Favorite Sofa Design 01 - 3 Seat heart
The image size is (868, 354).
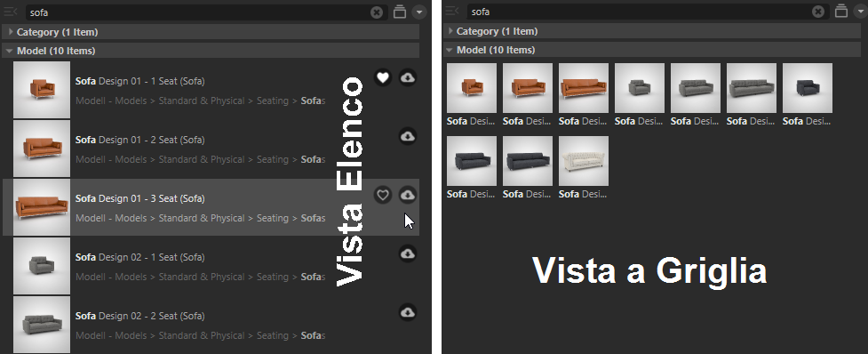tap(383, 195)
